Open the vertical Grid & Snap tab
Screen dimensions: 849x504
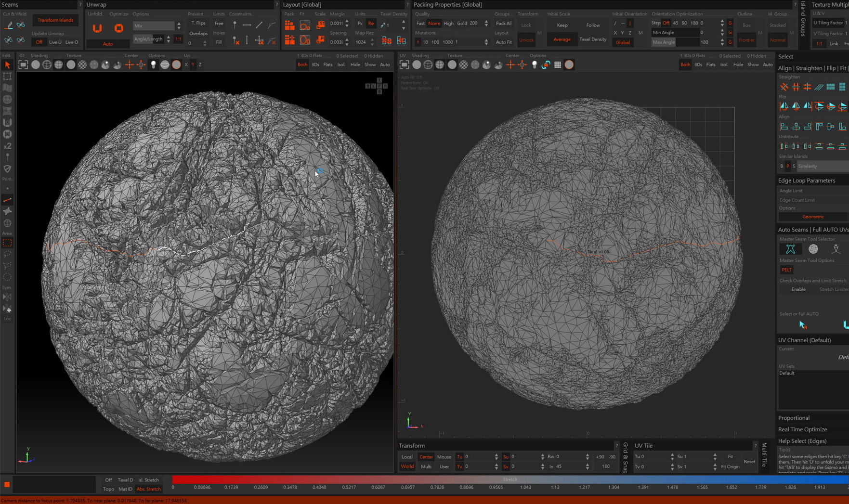click(626, 457)
